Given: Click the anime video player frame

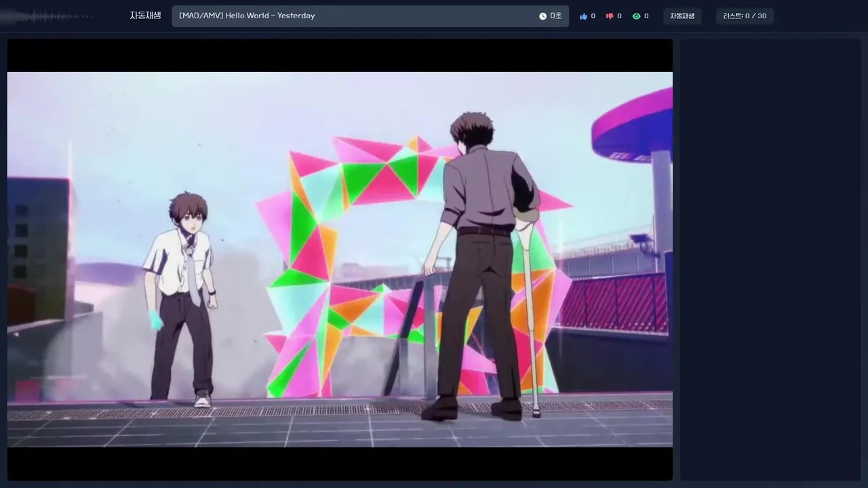Looking at the screenshot, I should [340, 260].
